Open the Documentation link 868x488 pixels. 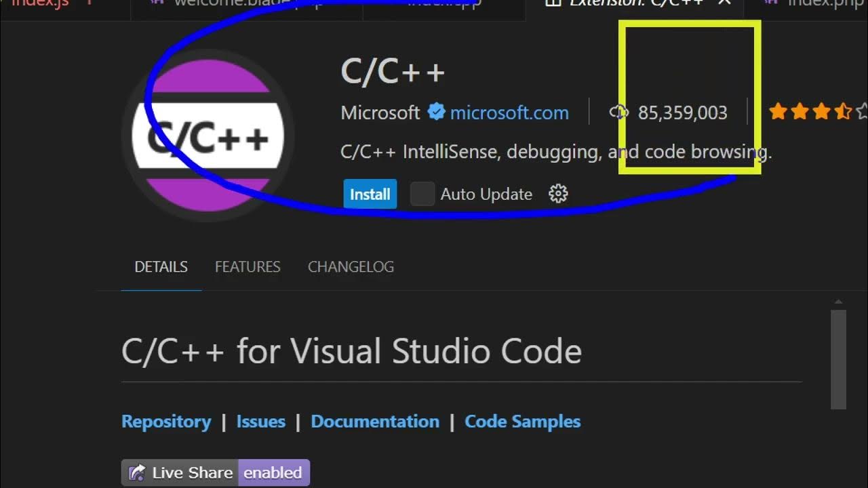375,422
